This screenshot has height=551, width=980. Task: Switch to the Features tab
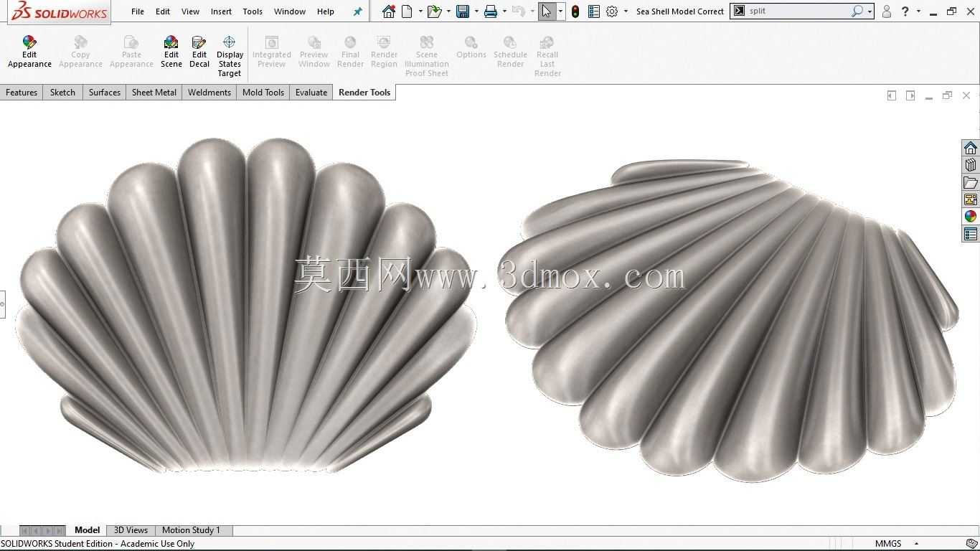22,93
